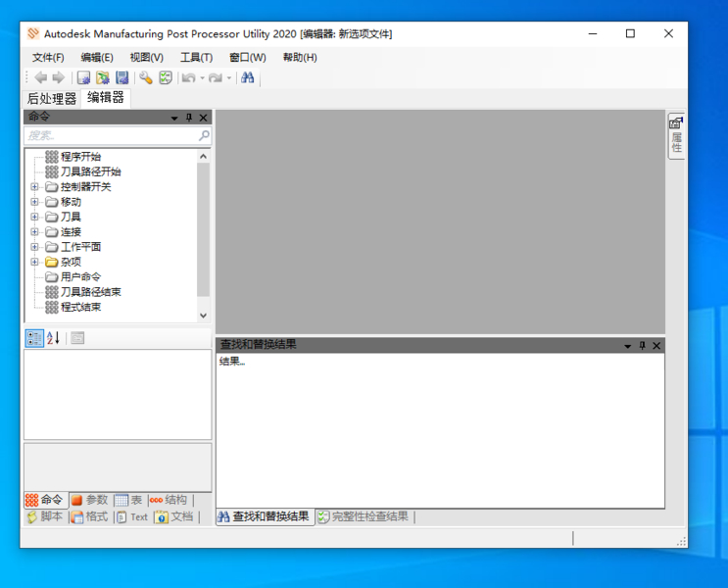Pin the 查找和替换结果 panel

tap(642, 346)
